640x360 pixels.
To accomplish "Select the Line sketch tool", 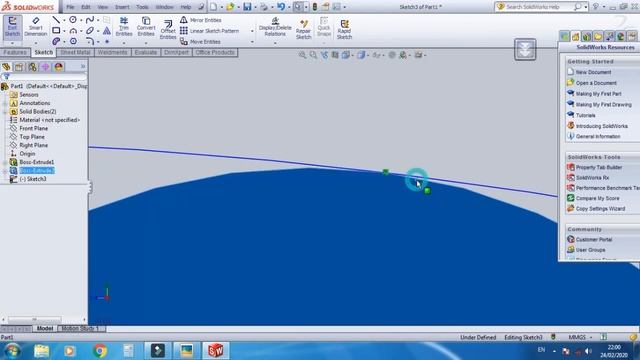I will 56,20.
